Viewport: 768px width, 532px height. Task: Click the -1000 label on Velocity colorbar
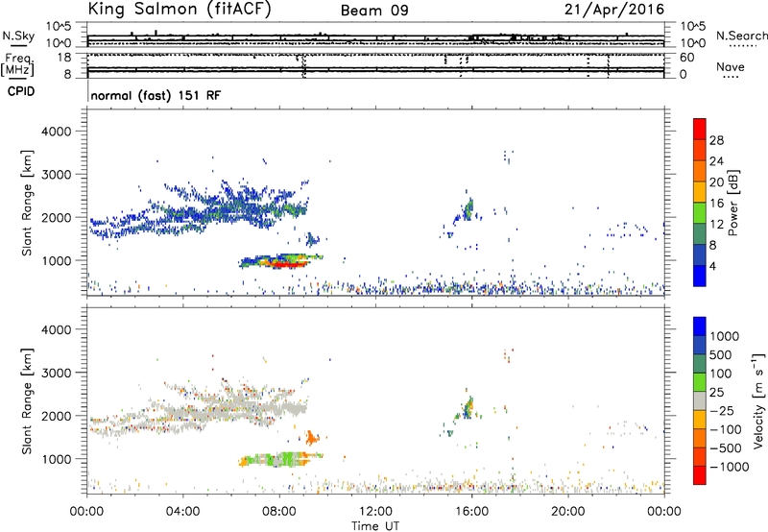tap(729, 467)
